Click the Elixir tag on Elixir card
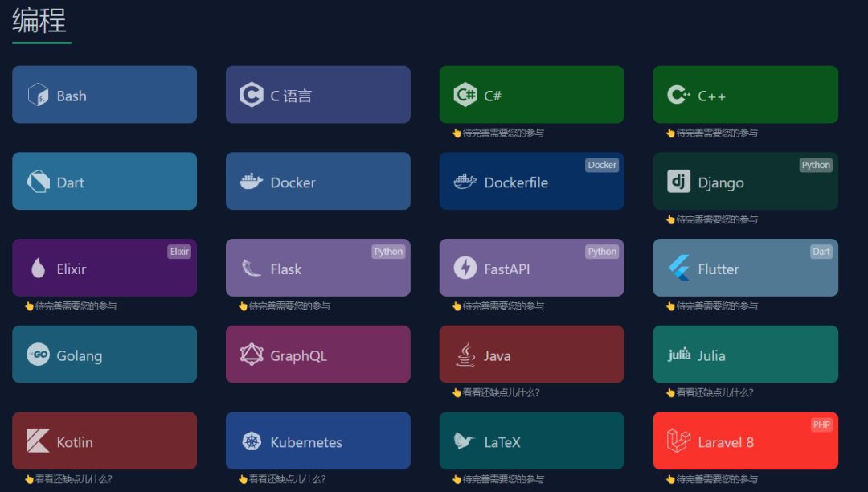The width and height of the screenshot is (868, 492). 179,252
